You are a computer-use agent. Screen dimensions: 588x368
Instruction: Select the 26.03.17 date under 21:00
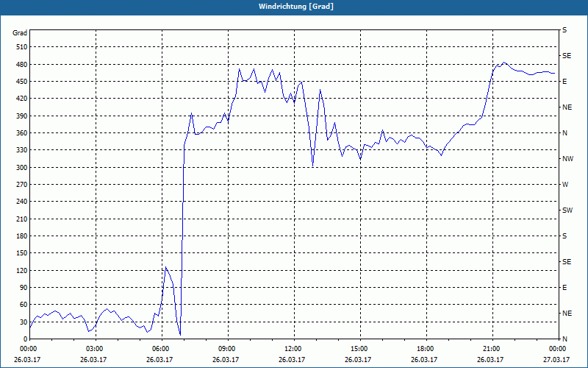coord(490,359)
